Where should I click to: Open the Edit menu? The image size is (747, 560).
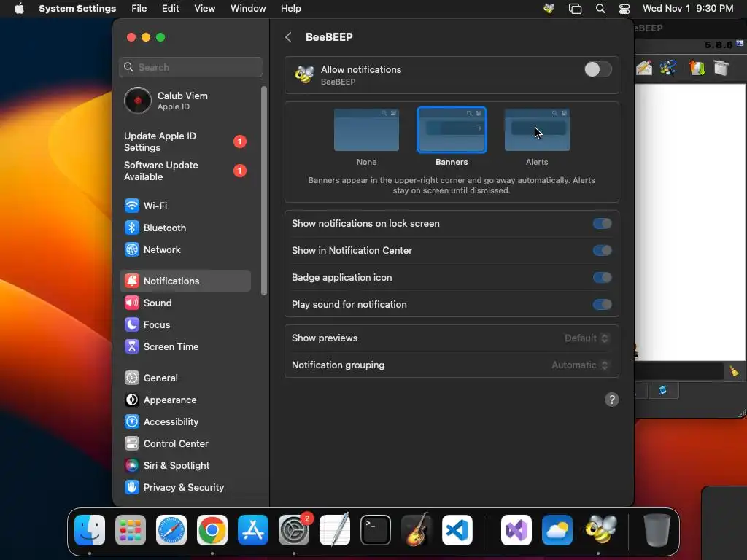pos(171,9)
